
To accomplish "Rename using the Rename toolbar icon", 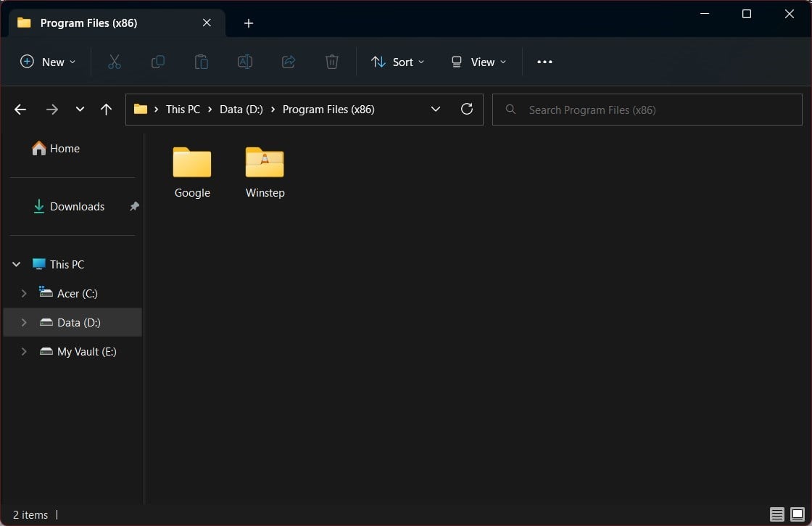I will point(245,62).
